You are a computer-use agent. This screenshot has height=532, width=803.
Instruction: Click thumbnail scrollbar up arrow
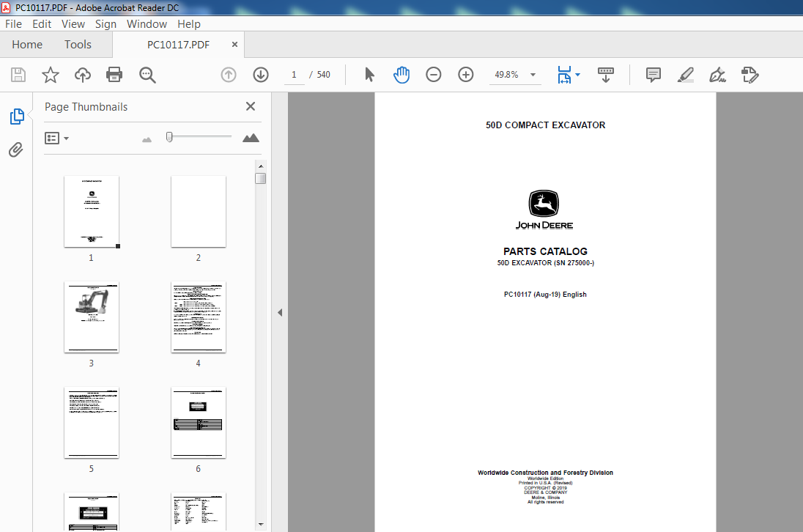pos(261,166)
